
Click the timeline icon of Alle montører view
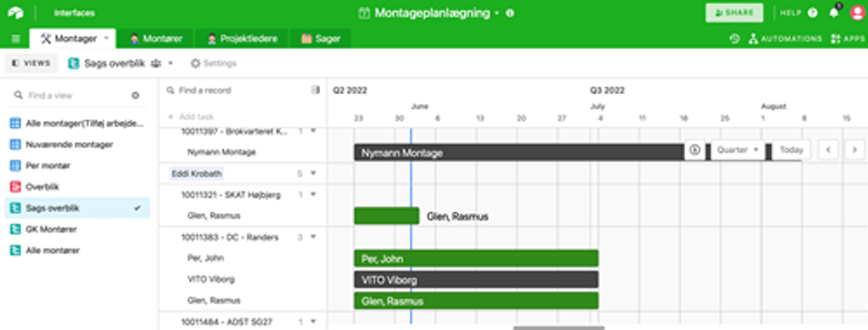click(15, 250)
